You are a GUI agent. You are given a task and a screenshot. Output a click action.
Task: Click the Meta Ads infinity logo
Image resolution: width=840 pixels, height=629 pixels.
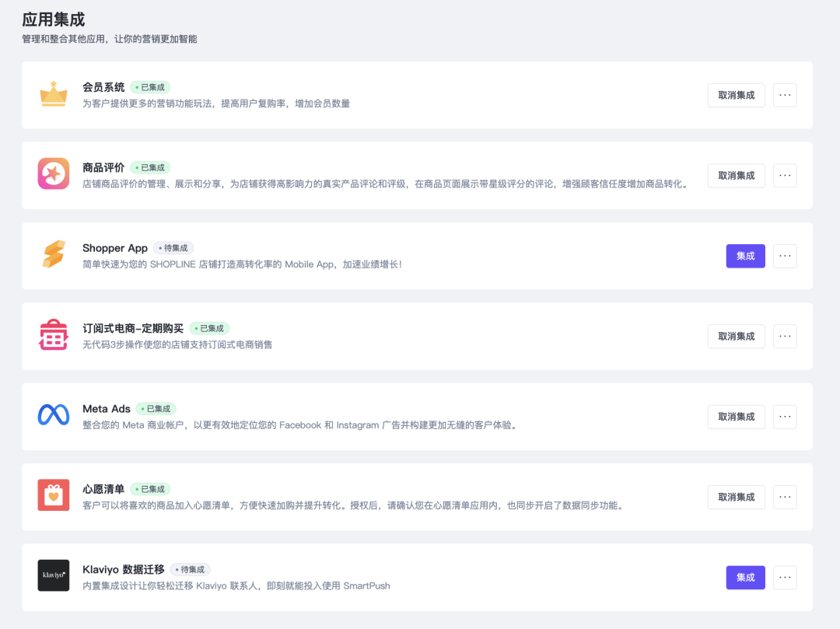point(53,416)
